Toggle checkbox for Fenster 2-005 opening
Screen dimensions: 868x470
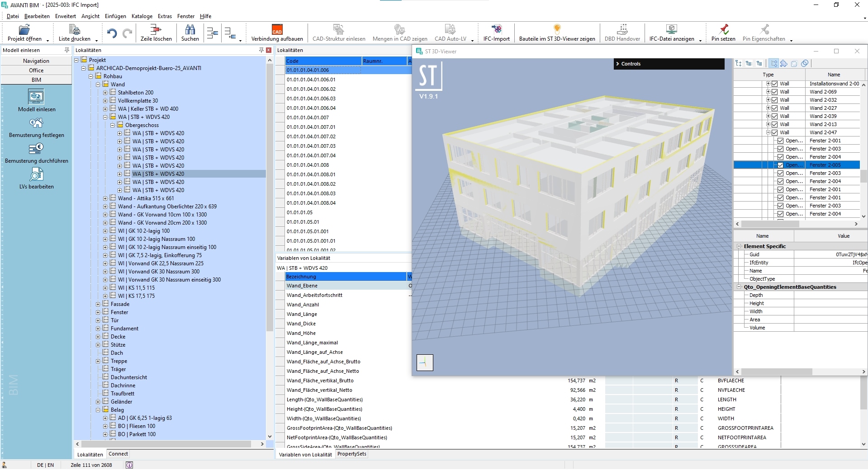[780, 165]
